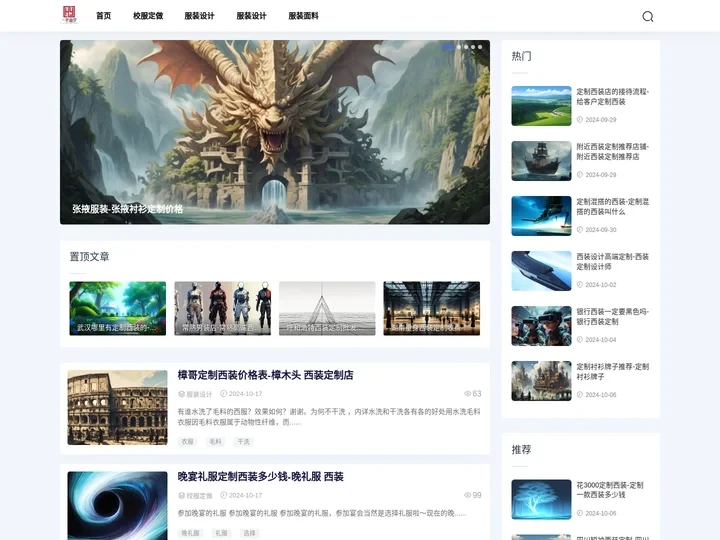The image size is (720, 540).
Task: Open the pinned article with robot suits
Action: (222, 308)
